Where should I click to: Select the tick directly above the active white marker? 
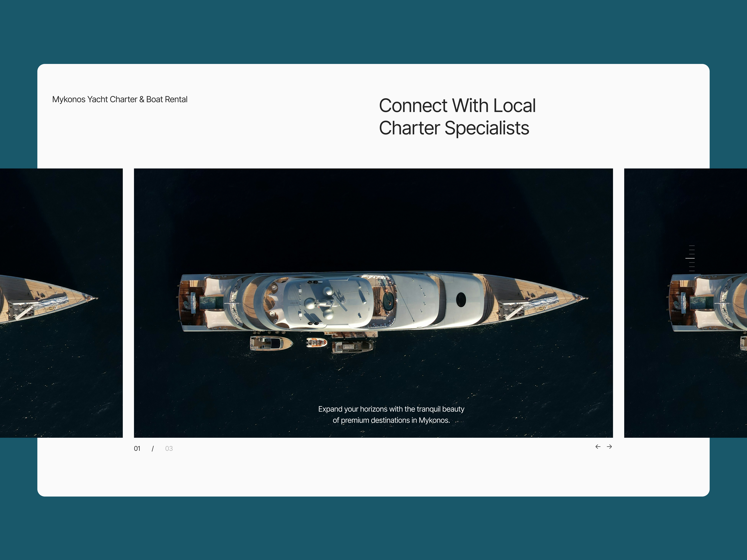click(x=692, y=254)
